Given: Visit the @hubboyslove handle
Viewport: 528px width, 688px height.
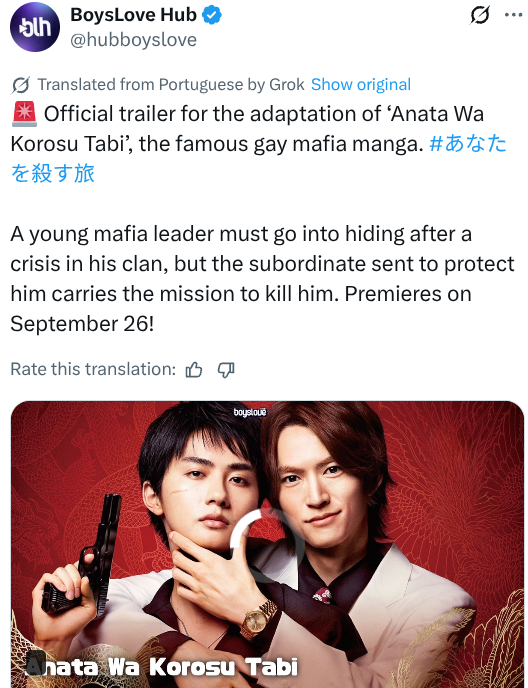Looking at the screenshot, I should point(133,40).
